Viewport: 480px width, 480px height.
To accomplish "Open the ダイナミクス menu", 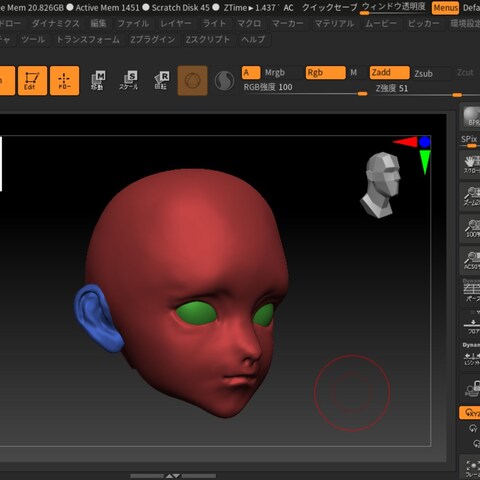I will pos(56,24).
